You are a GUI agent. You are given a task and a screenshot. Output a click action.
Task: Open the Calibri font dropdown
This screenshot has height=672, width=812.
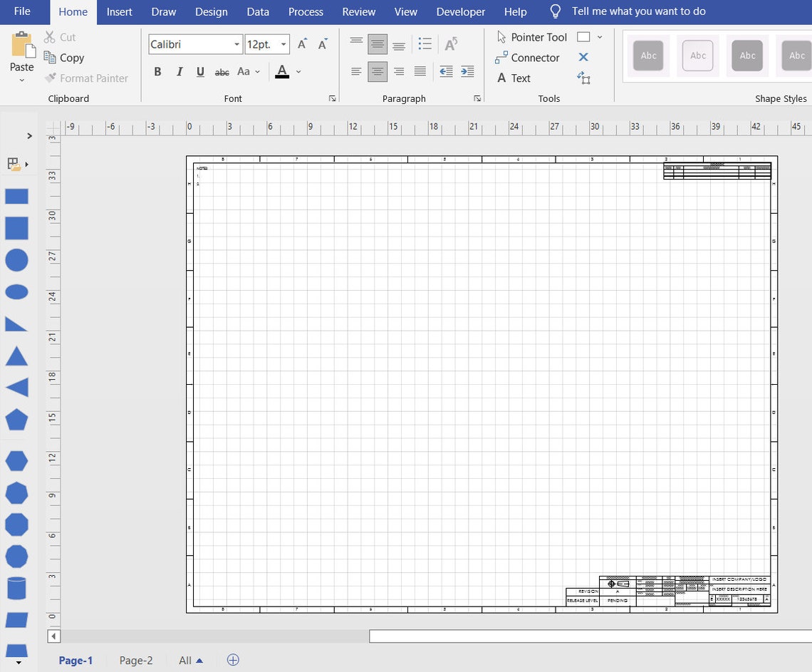point(237,44)
